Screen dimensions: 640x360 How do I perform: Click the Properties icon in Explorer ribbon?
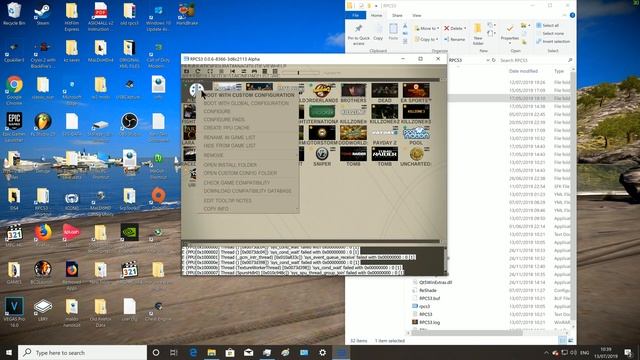click(x=510, y=33)
